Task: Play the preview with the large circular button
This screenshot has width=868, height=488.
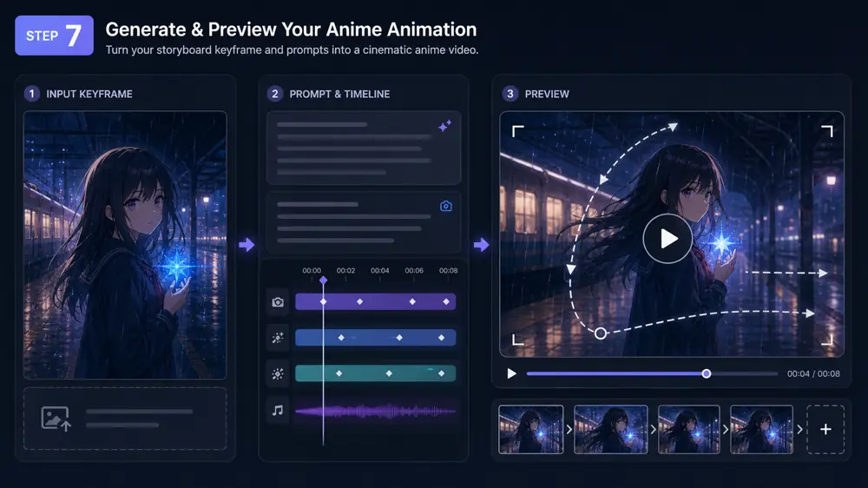Action: pyautogui.click(x=667, y=239)
